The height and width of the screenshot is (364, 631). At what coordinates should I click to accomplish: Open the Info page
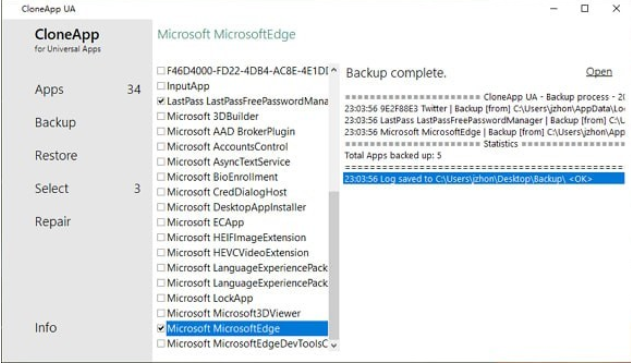45,327
